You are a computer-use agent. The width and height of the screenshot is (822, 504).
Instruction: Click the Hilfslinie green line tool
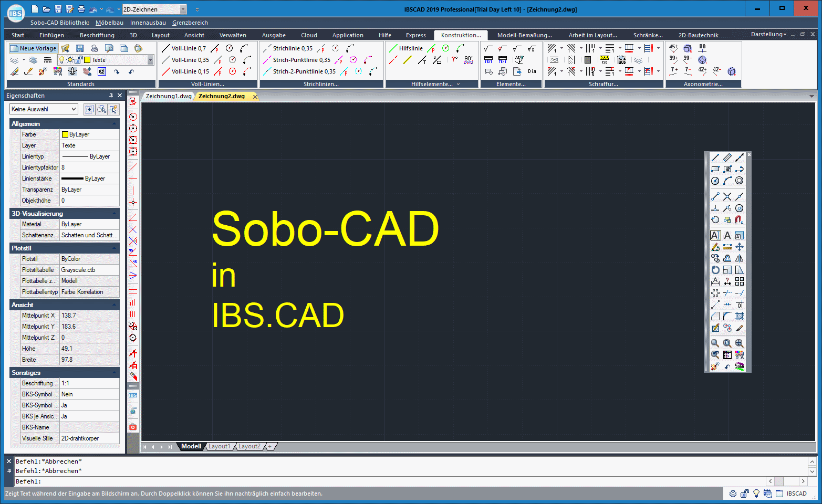point(405,48)
